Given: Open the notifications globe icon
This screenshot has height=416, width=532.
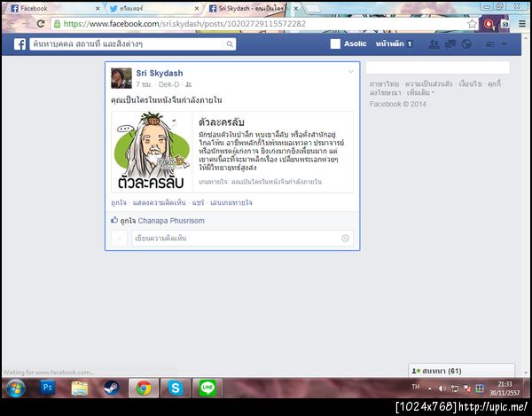Looking at the screenshot, I should pyautogui.click(x=466, y=44).
